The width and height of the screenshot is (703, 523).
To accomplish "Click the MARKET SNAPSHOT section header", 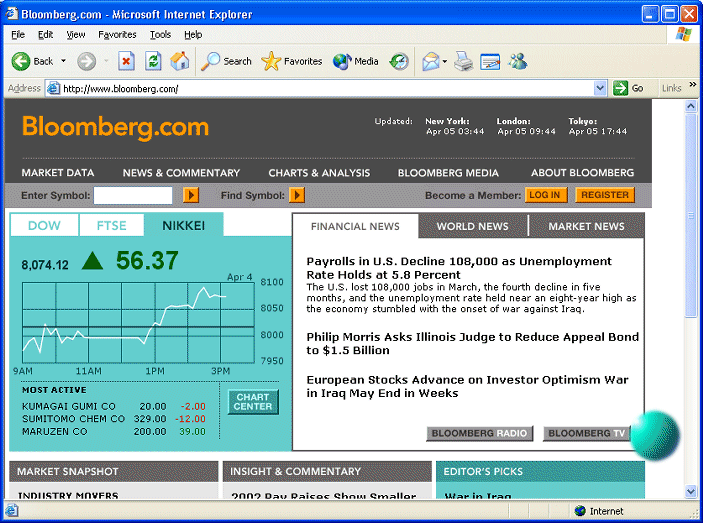I will click(x=113, y=471).
